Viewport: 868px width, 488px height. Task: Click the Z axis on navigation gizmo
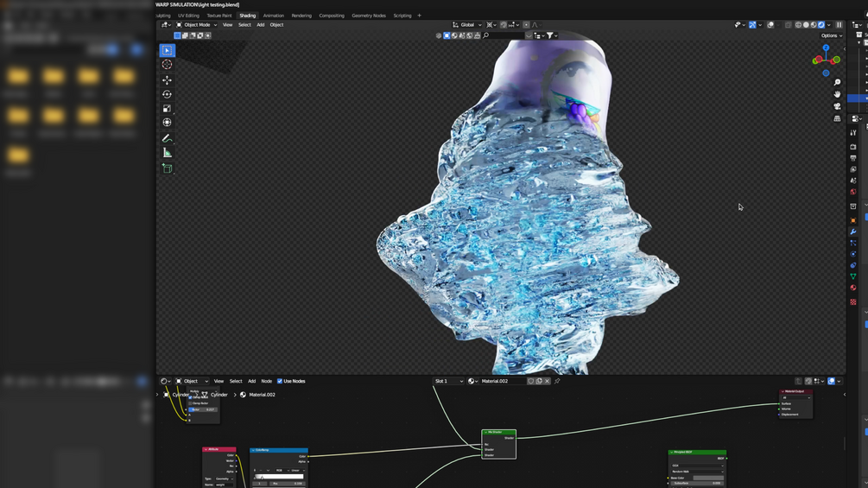click(826, 48)
